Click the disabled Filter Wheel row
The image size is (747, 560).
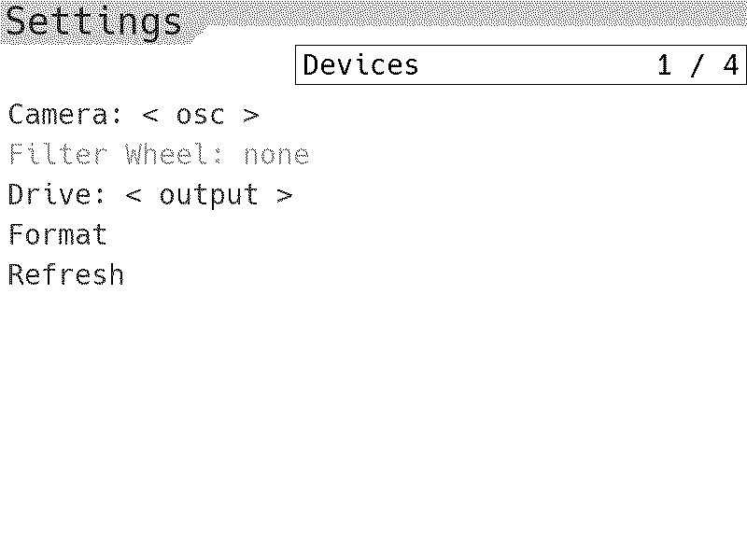click(159, 155)
